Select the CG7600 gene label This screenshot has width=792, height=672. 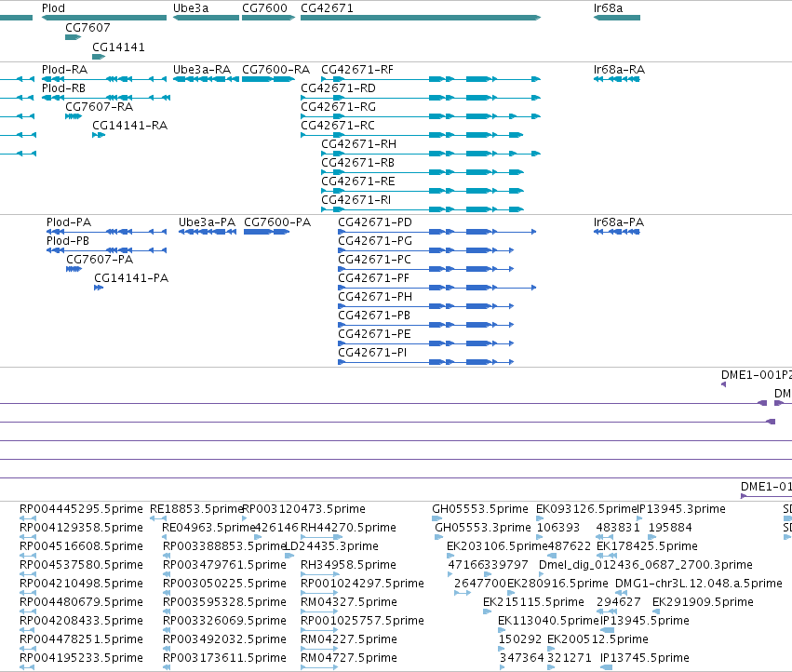point(264,8)
